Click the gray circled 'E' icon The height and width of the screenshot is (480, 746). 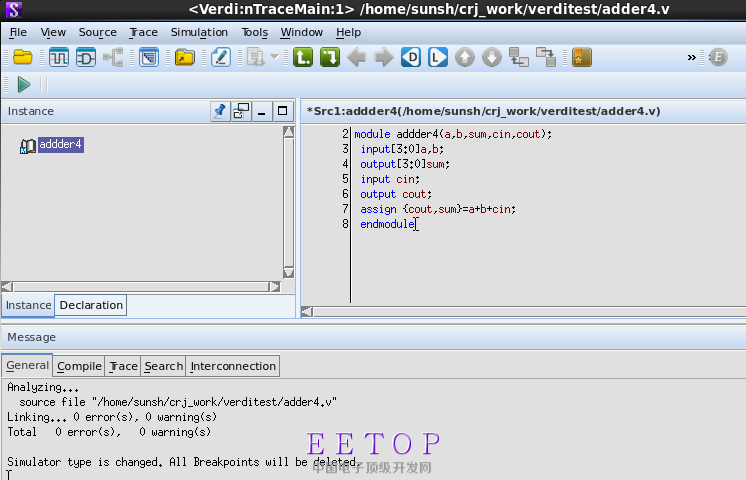(x=718, y=58)
